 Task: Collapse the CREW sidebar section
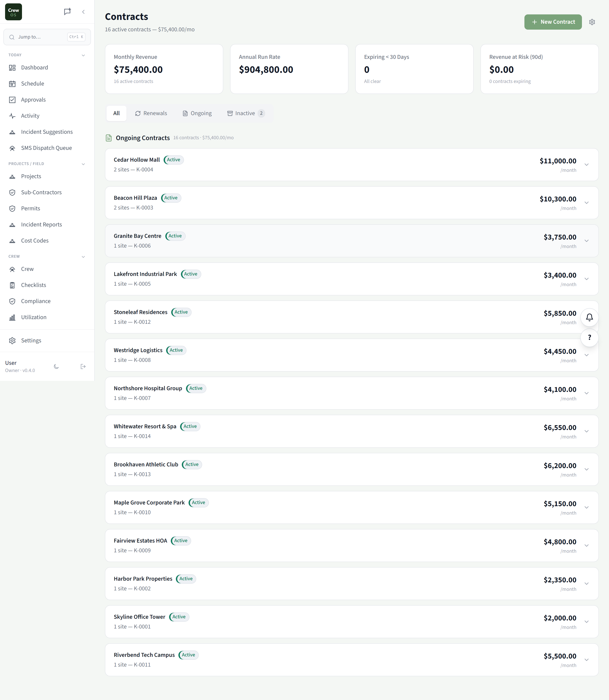point(83,257)
